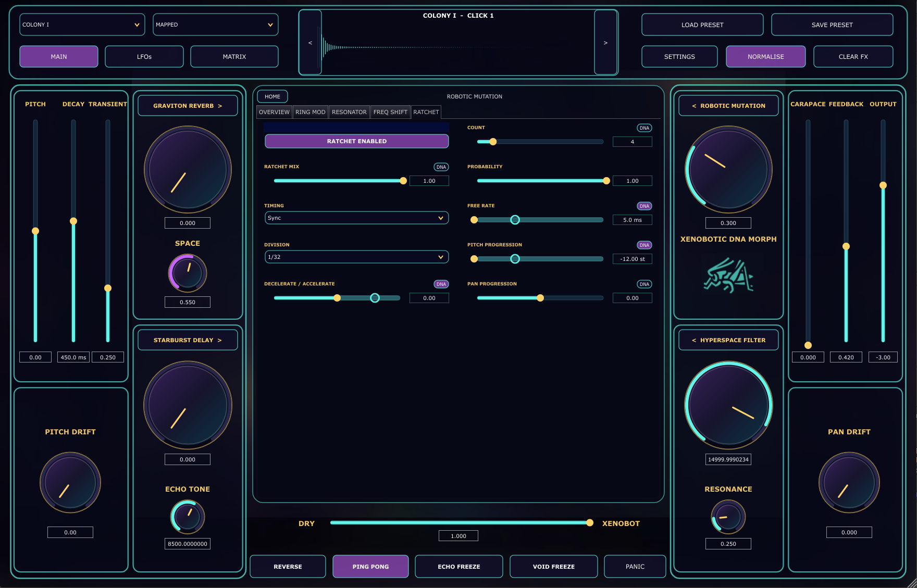Switch to the Overview tab
Viewport: 917px width, 588px height.
pos(274,112)
